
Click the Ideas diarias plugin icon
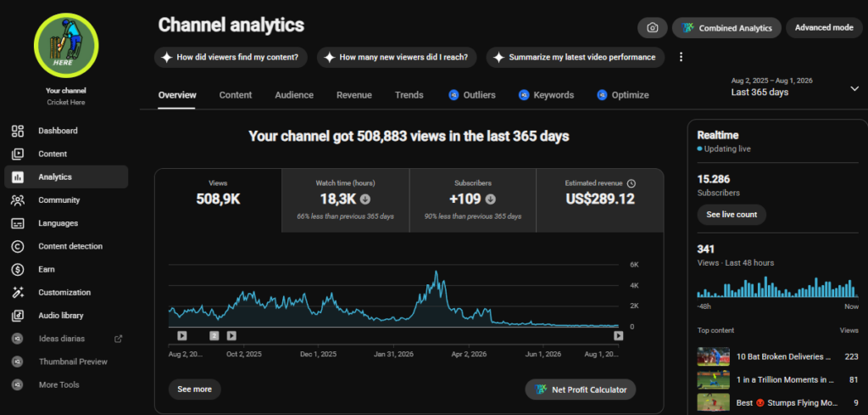pyautogui.click(x=18, y=339)
